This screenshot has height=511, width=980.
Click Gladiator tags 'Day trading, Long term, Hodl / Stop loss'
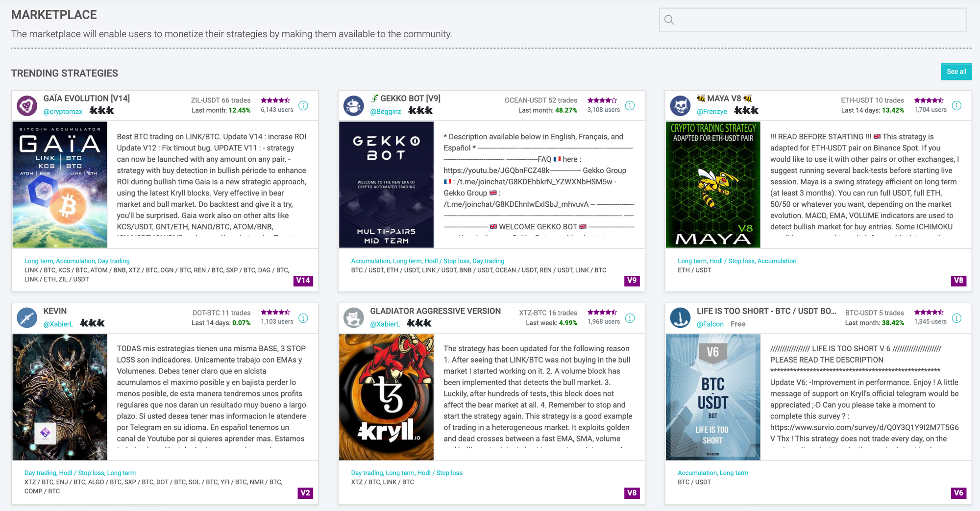407,473
